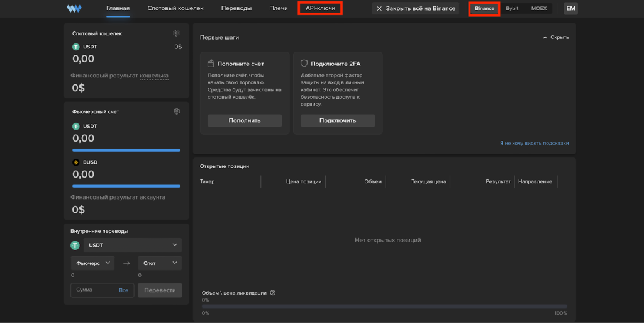Click the BUSD coin icon in futures account
Screen dimensions: 644x323
[76, 162]
